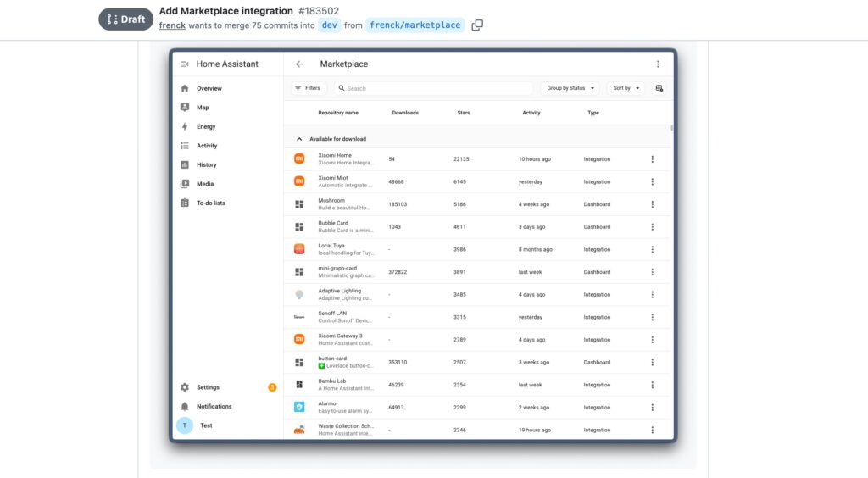Image resolution: width=868 pixels, height=478 pixels.
Task: Open row menu for Sonoff LAN
Action: 652,318
